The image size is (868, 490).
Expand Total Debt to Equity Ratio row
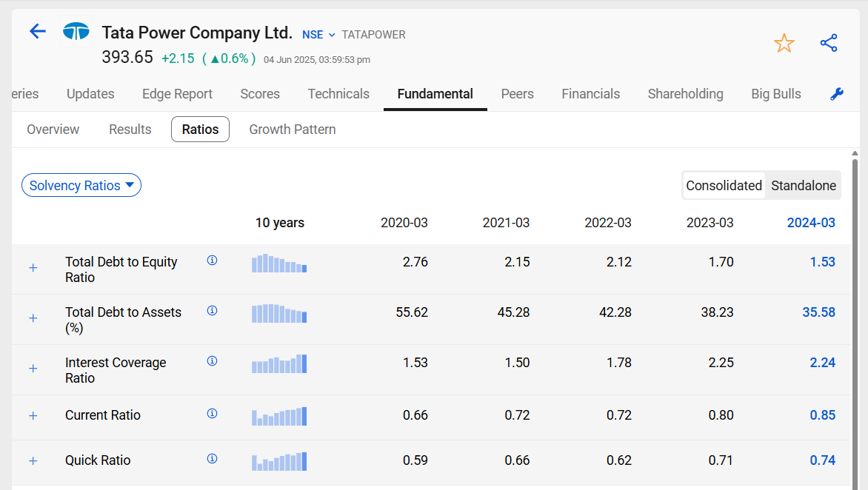click(33, 268)
